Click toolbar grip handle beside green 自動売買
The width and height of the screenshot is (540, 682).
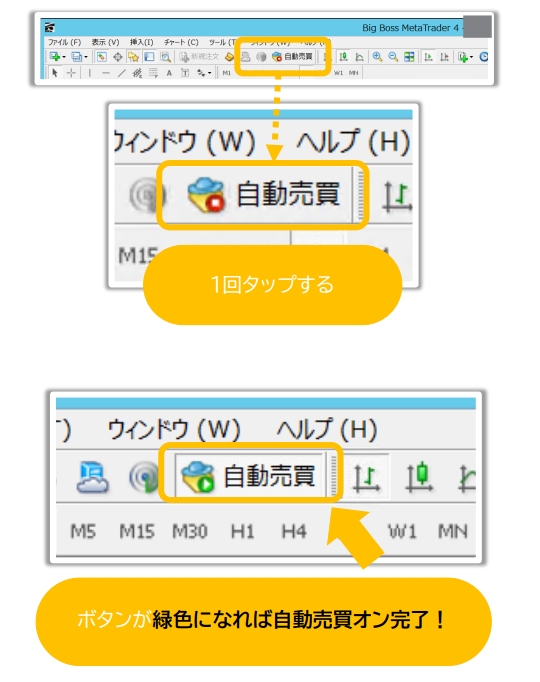click(x=334, y=475)
